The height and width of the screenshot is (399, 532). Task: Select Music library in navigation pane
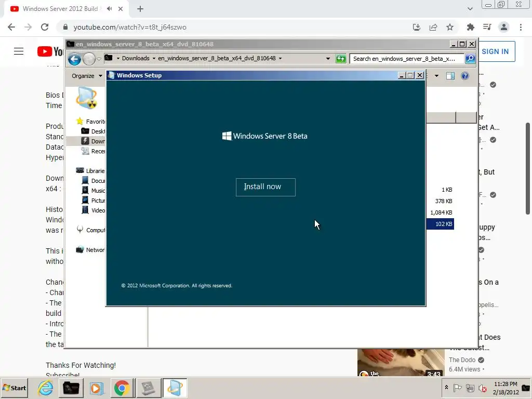[93, 190]
